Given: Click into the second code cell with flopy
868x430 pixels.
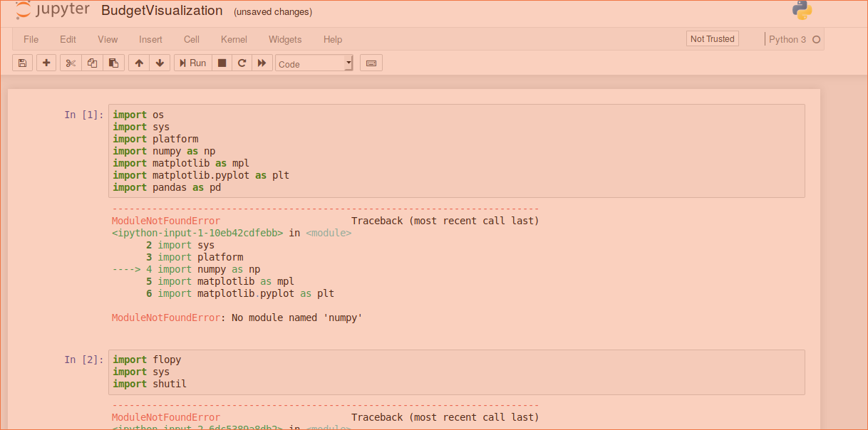Looking at the screenshot, I should click(x=457, y=372).
